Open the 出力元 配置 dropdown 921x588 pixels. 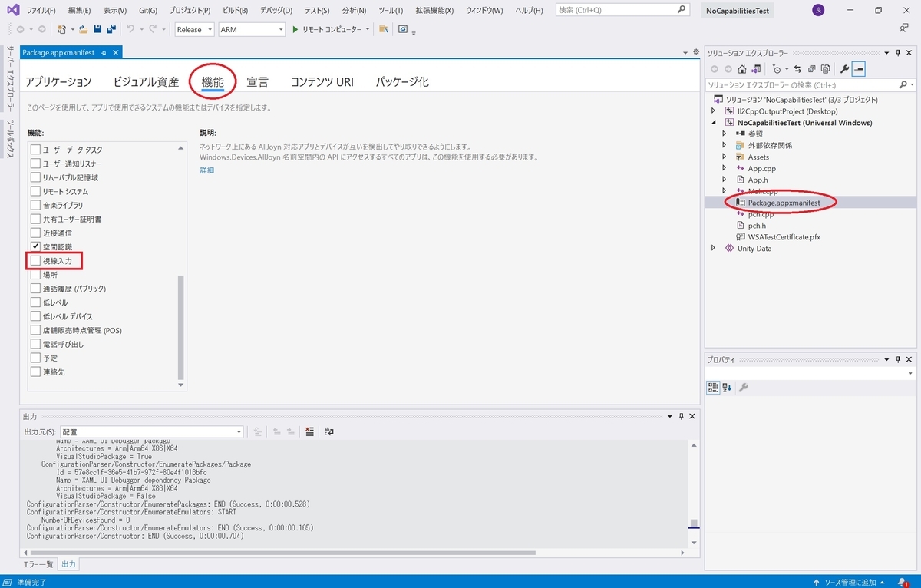(151, 432)
